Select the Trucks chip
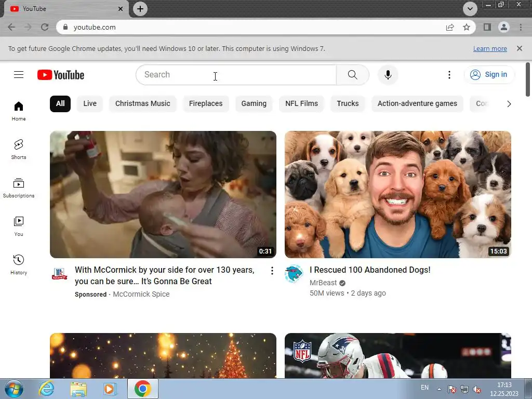 click(x=348, y=103)
